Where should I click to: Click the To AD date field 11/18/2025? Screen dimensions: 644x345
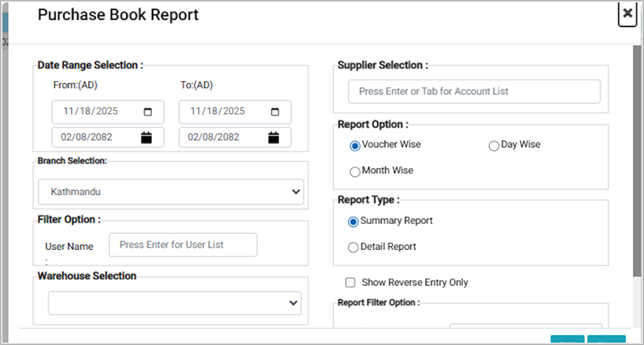[219, 111]
